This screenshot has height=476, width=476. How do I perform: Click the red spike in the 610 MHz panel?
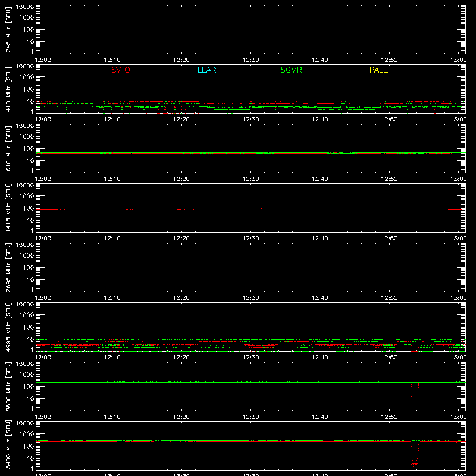click(x=318, y=149)
